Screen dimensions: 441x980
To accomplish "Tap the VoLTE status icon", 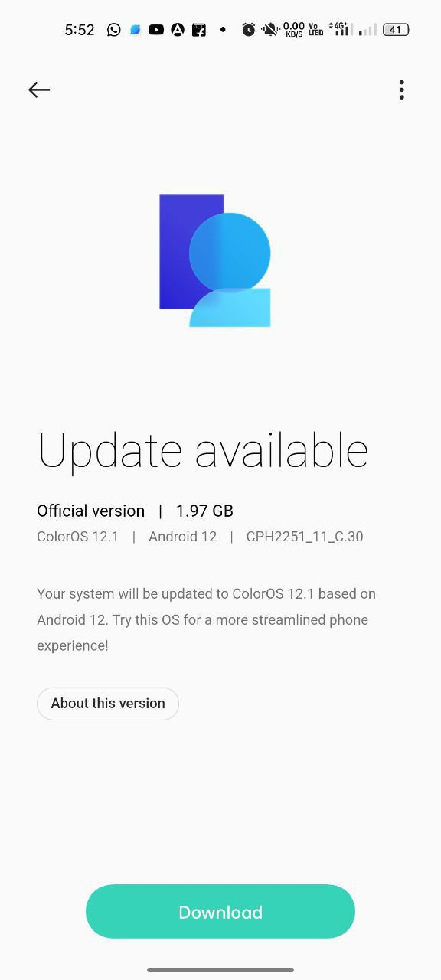I will click(315, 30).
